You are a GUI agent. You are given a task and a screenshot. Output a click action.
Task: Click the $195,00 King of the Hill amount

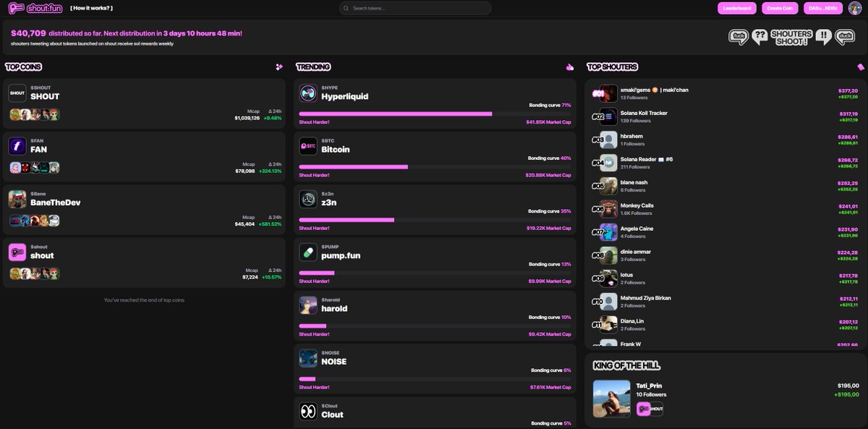click(x=847, y=386)
